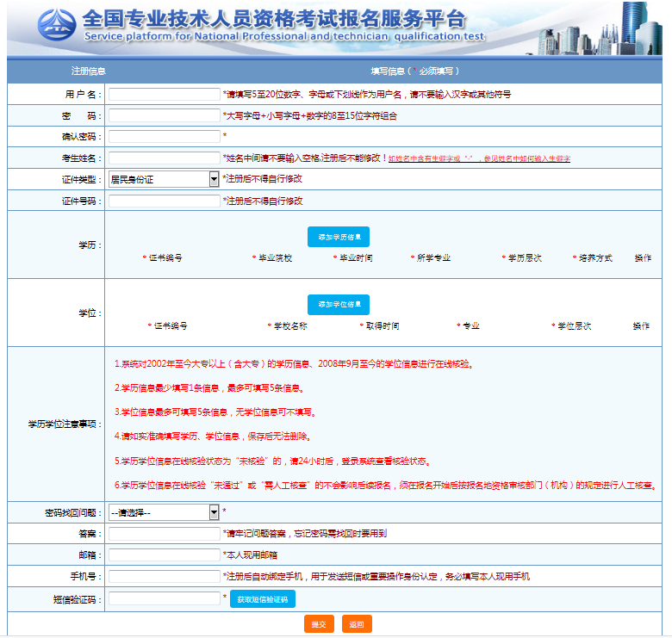The image size is (672, 638).
Task: Click the platform title banner image
Action: click(x=284, y=28)
